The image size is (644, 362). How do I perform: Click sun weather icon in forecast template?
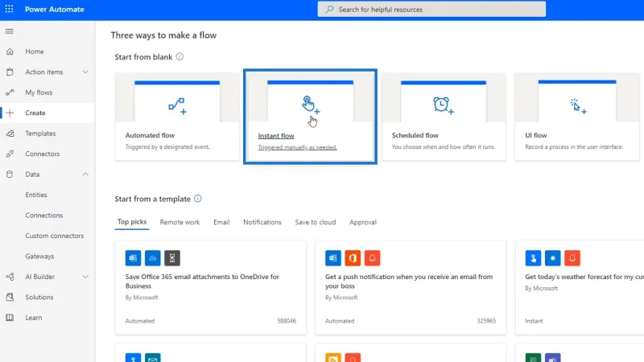click(552, 258)
